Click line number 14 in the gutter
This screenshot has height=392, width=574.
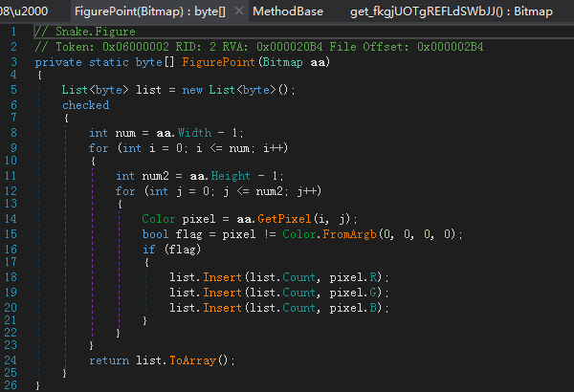(11, 219)
